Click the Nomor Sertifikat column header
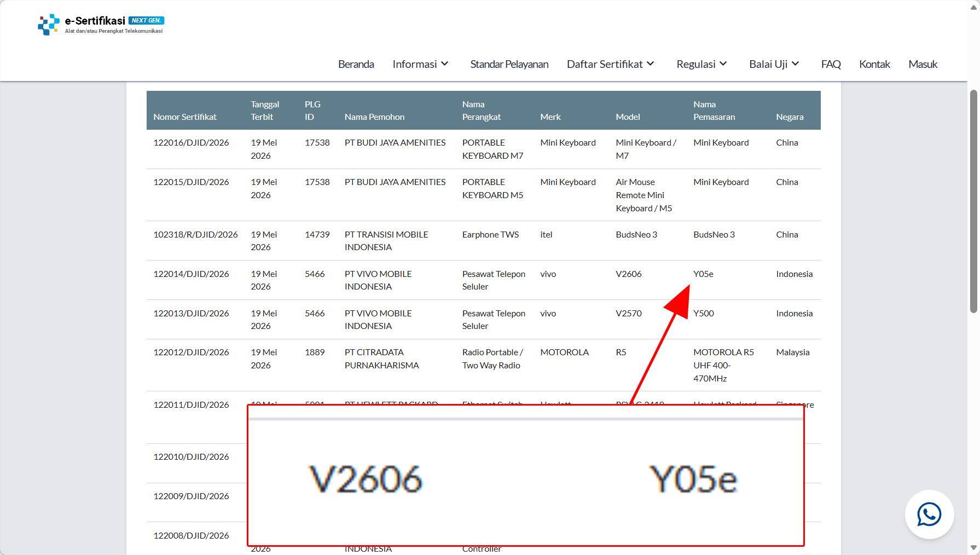The width and height of the screenshot is (980, 555). 185,117
